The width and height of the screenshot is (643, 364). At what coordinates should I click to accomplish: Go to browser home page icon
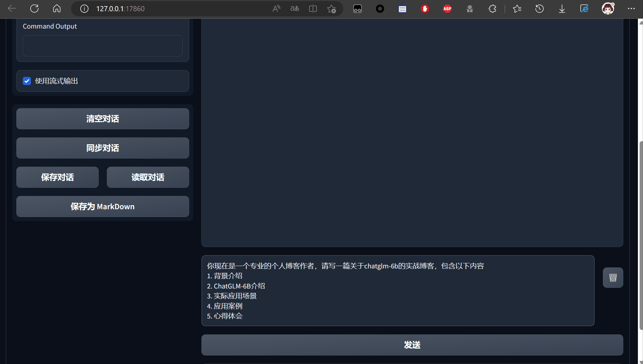(57, 9)
